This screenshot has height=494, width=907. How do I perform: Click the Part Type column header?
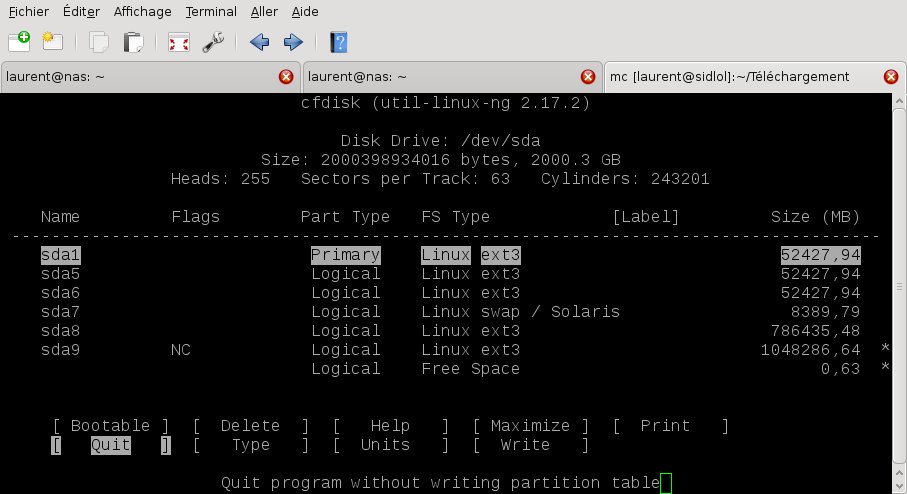(345, 217)
